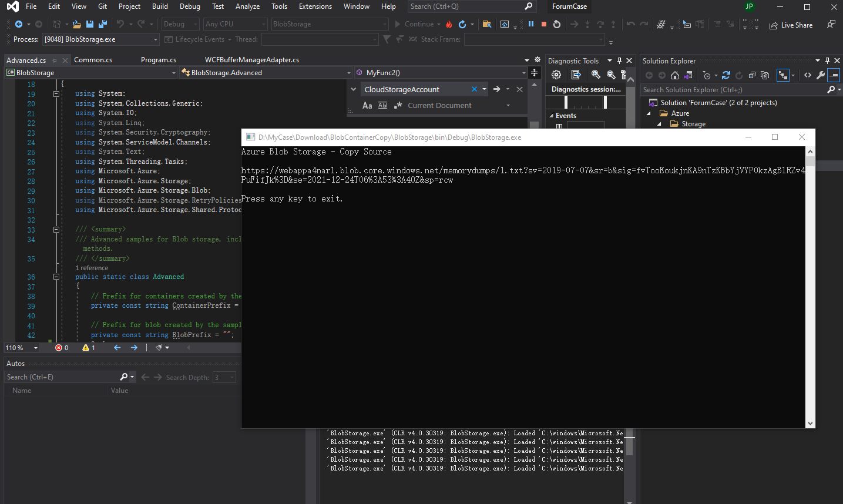Switch views icon in Solution Explorer
843x504 pixels.
[x=688, y=75]
